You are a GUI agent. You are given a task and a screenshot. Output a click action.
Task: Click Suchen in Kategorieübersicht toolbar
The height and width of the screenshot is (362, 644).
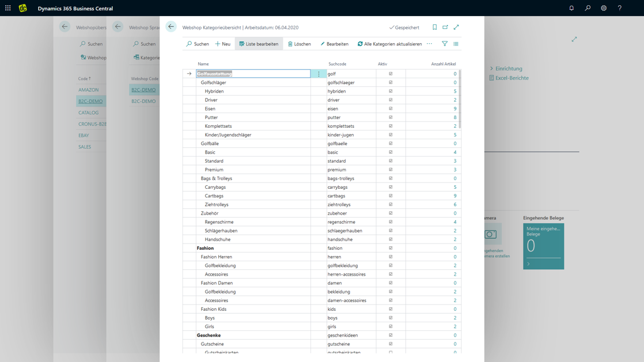pyautogui.click(x=198, y=44)
